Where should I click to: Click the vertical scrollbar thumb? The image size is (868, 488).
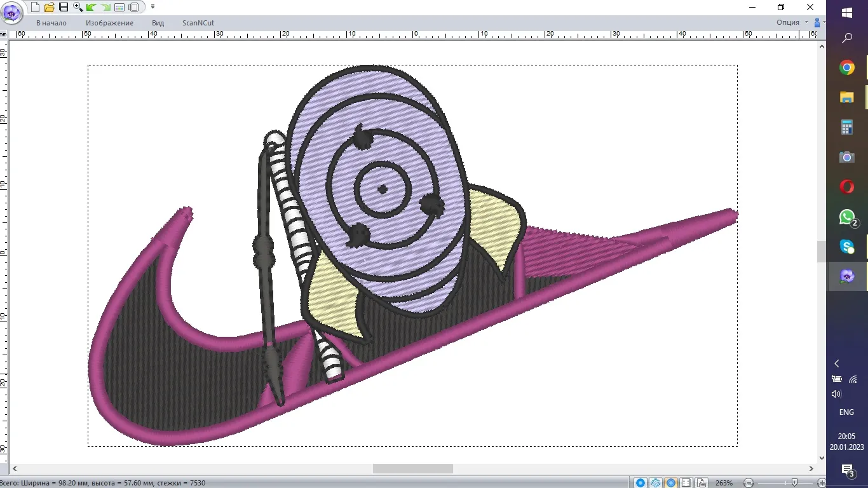click(x=821, y=252)
